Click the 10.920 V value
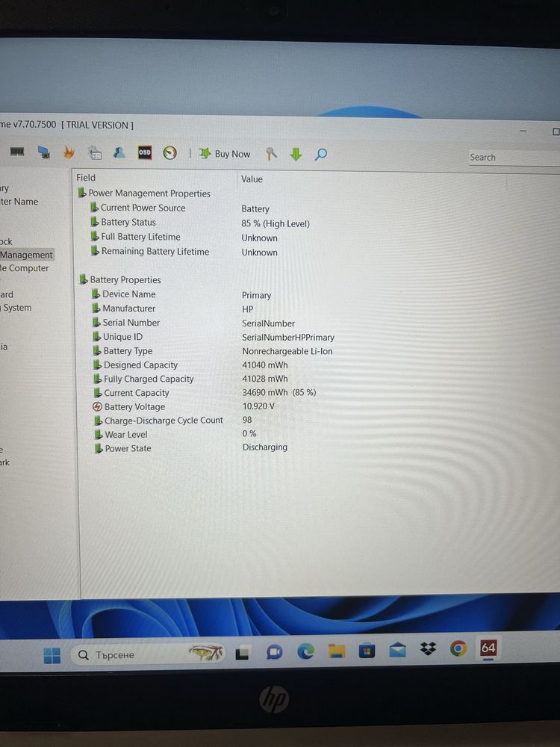This screenshot has height=747, width=560. point(258,406)
